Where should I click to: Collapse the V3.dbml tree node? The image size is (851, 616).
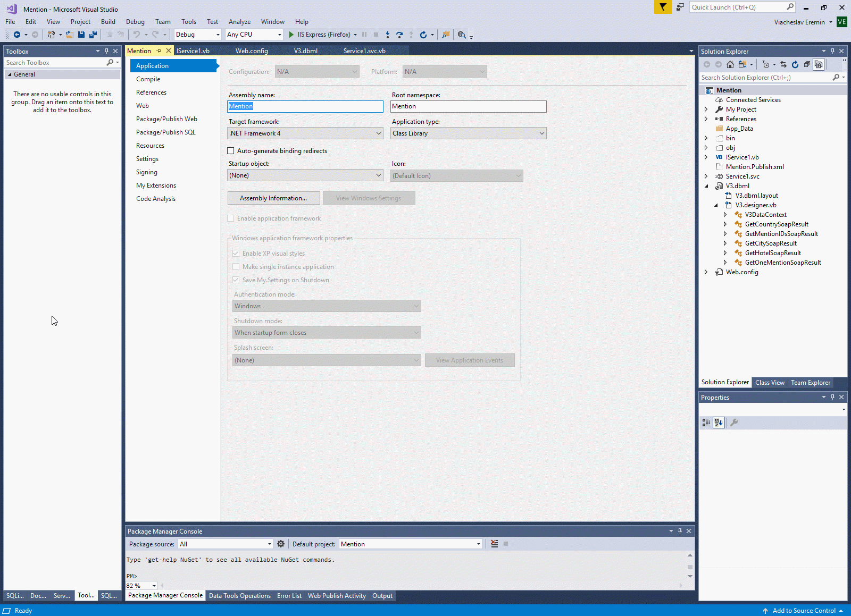(x=706, y=186)
